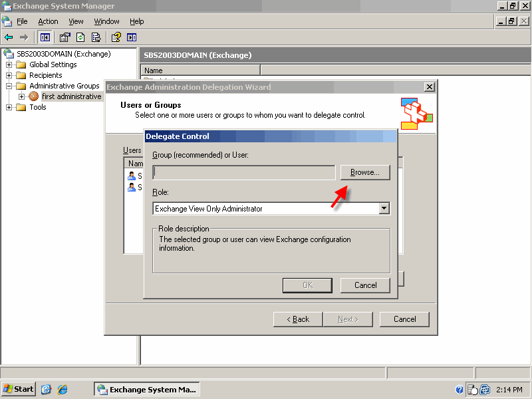The height and width of the screenshot is (399, 532).
Task: Open the Windows Start menu
Action: [x=18, y=389]
